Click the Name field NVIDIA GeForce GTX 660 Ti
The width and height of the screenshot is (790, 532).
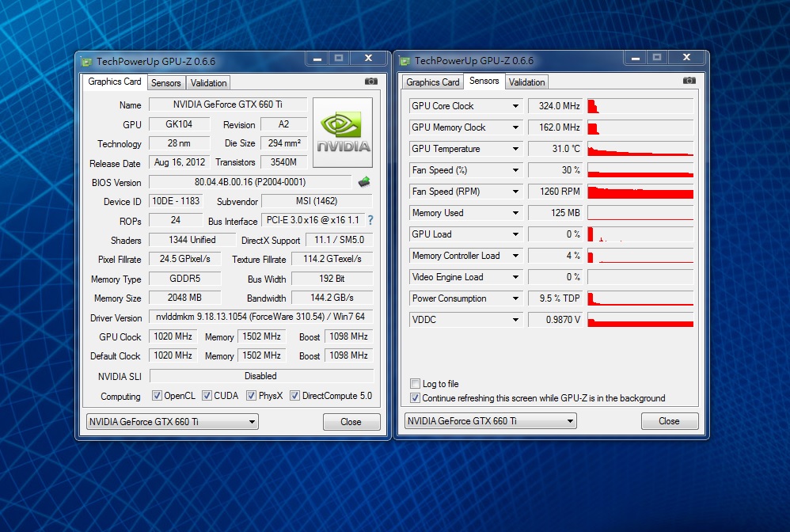point(228,104)
